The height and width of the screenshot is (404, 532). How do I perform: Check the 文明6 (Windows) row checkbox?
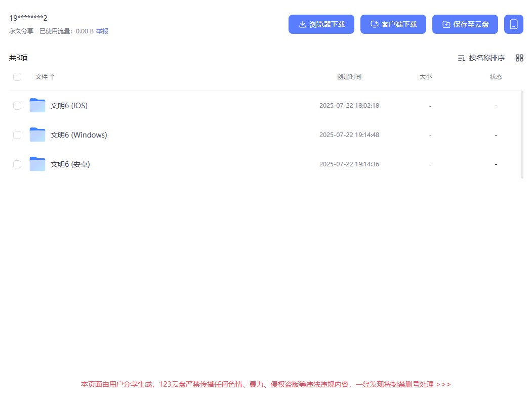tap(17, 135)
